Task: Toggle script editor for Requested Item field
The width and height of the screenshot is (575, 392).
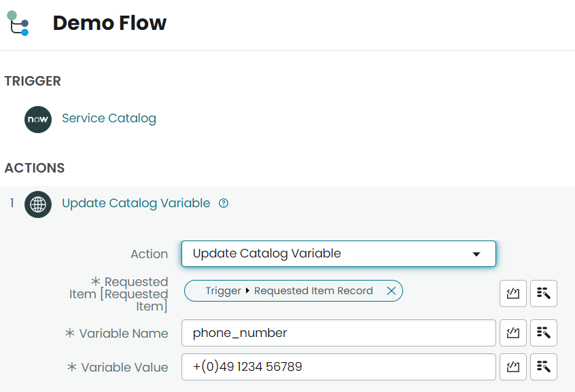Action: (512, 293)
